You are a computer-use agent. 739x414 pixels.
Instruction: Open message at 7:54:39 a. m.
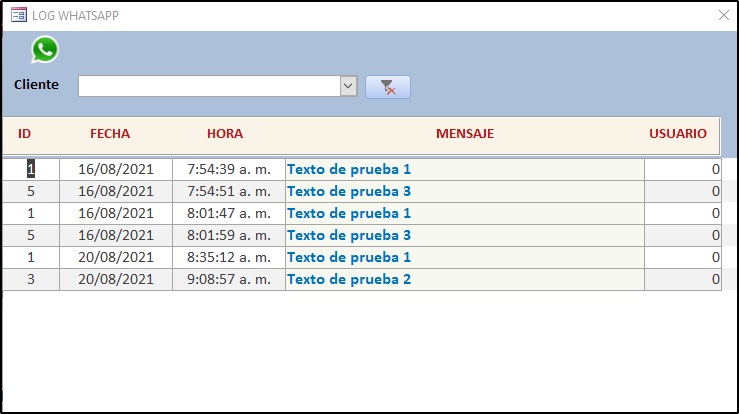click(349, 169)
